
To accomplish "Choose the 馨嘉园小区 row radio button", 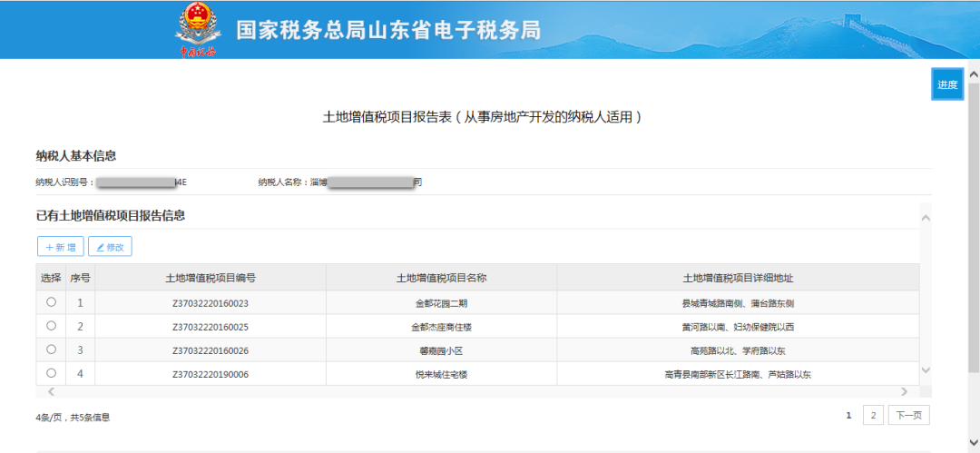I will 51,350.
